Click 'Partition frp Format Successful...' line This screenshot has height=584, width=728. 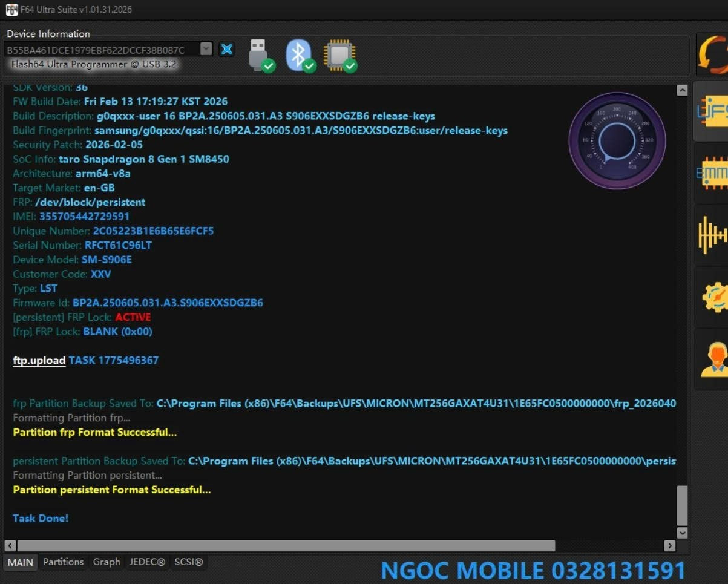point(95,433)
